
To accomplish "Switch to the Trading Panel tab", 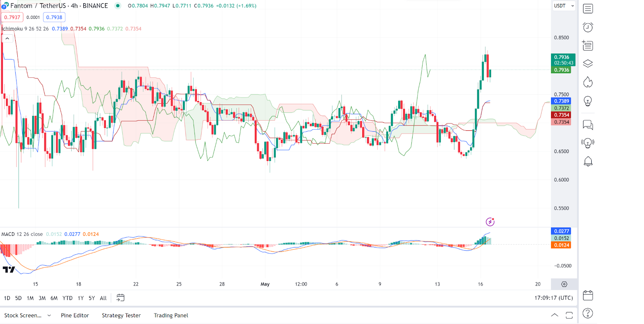I will coord(171,316).
